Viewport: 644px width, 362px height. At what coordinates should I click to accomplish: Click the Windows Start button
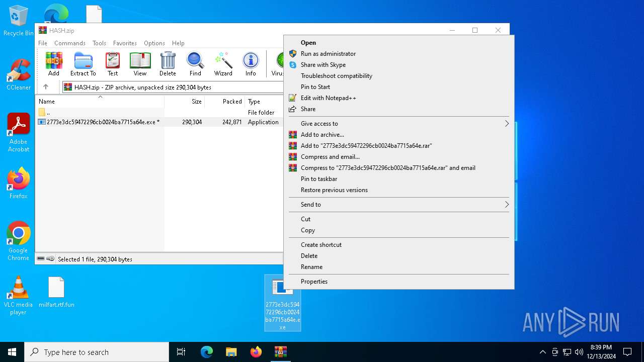pos(12,352)
